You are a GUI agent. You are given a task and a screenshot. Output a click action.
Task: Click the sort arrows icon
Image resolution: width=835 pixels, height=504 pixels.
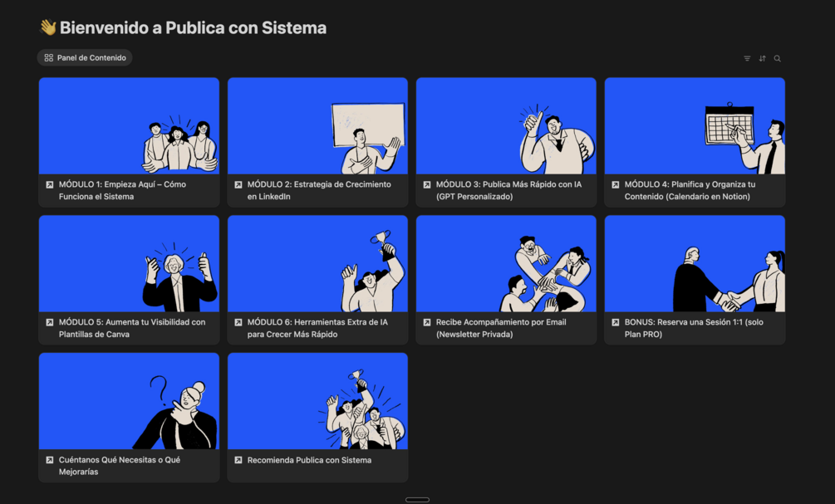pos(762,59)
